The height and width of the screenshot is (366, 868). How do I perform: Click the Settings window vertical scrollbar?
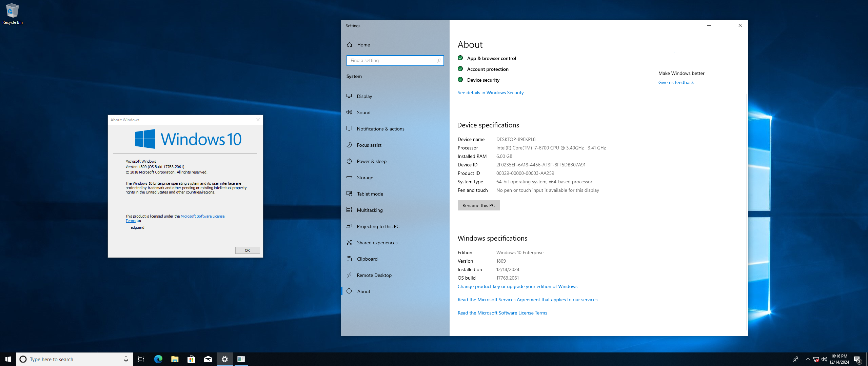[x=746, y=212]
